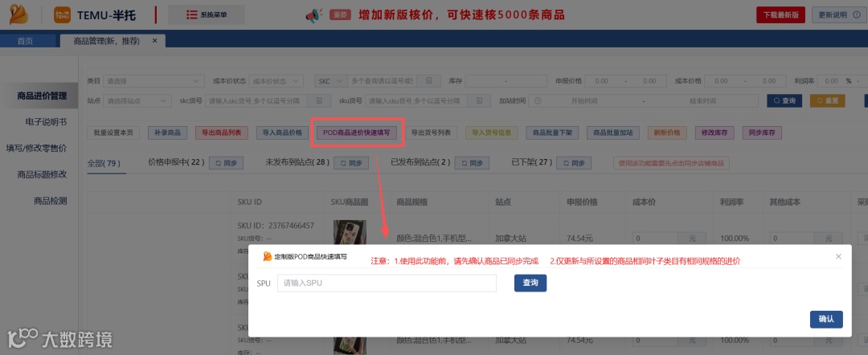Click 同步 icon button next to 已发布到站点

(472, 163)
